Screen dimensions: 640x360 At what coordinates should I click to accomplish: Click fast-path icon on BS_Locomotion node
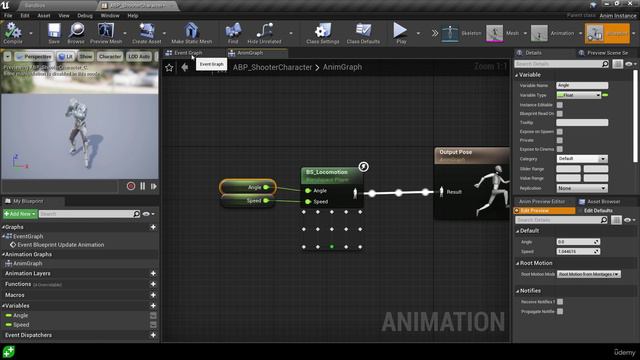(x=363, y=167)
